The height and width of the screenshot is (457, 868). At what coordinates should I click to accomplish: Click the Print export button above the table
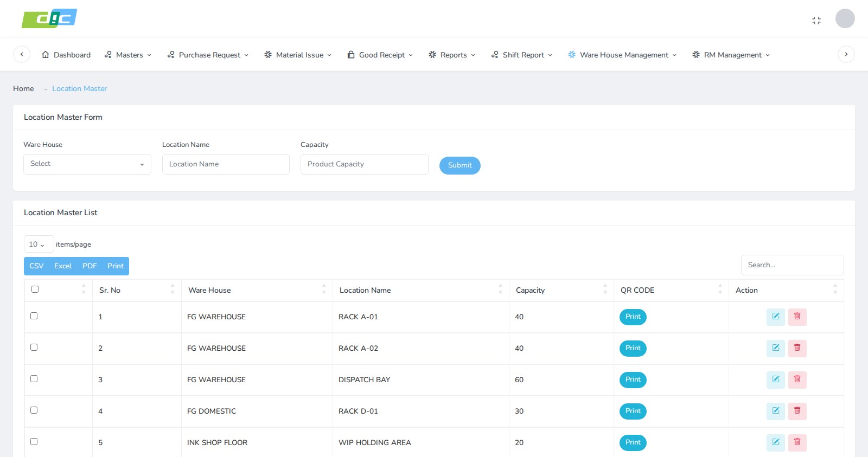[116, 266]
